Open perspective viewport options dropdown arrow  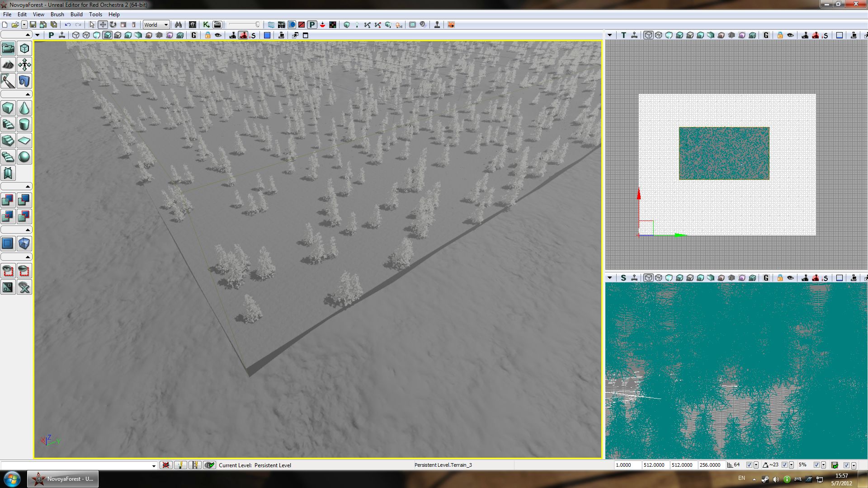point(38,35)
